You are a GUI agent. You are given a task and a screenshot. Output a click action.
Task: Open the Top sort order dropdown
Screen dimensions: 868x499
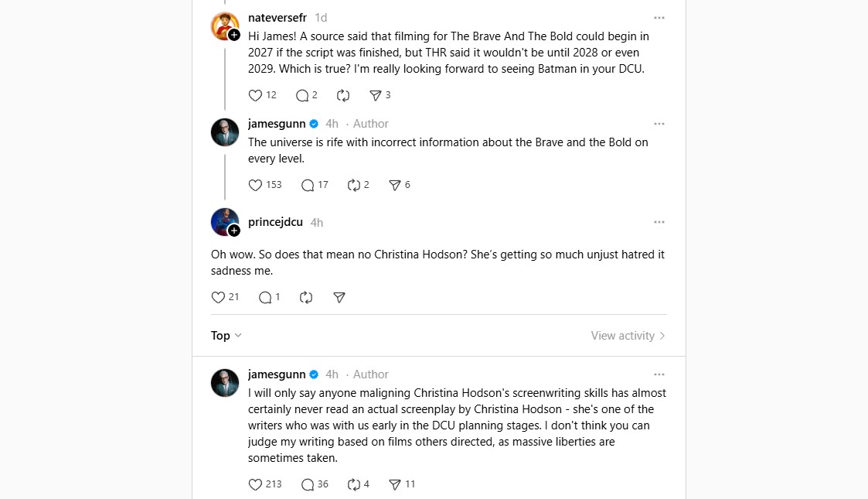(x=224, y=336)
